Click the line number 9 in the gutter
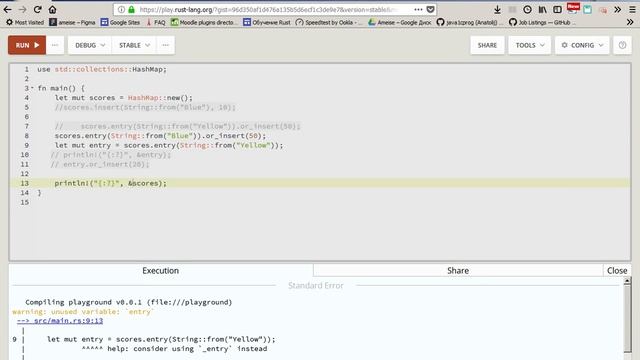Screen dimensions: 640x360 click(x=26, y=145)
